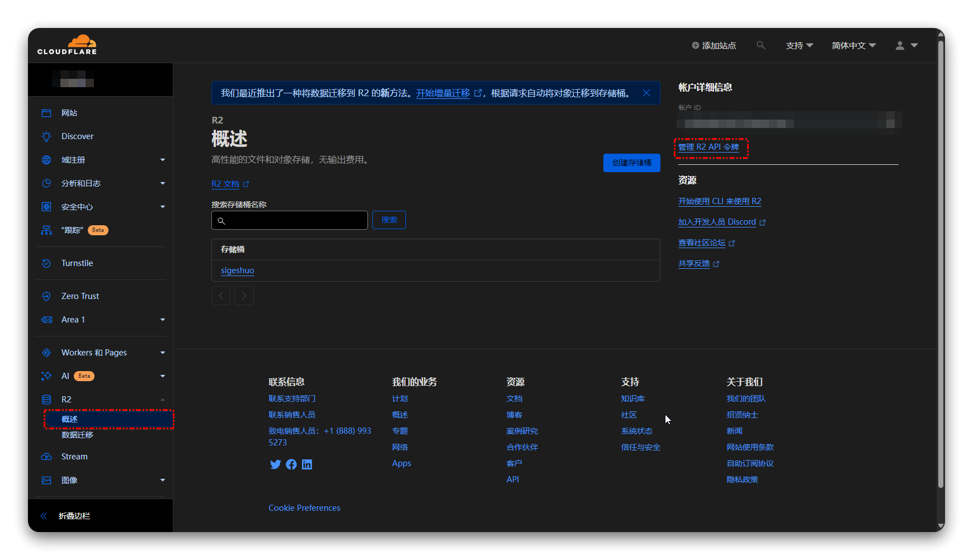Click 联系支持部门 footer link
973x560 pixels.
point(292,398)
